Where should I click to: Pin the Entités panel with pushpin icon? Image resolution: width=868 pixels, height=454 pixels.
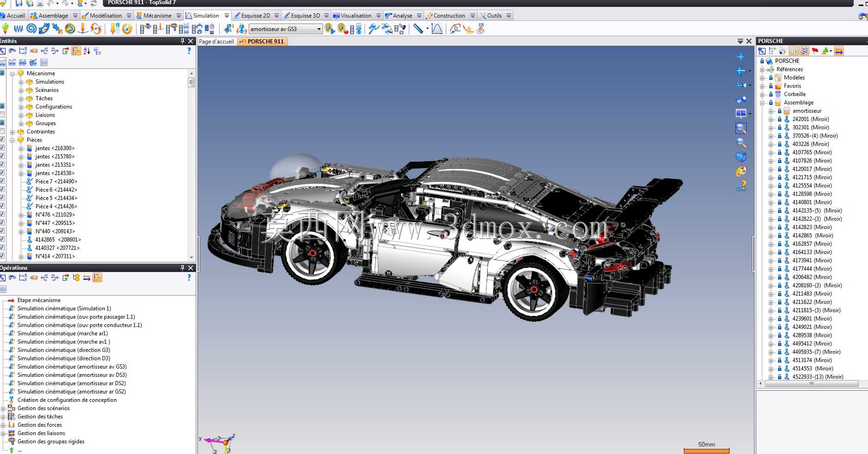pyautogui.click(x=182, y=41)
